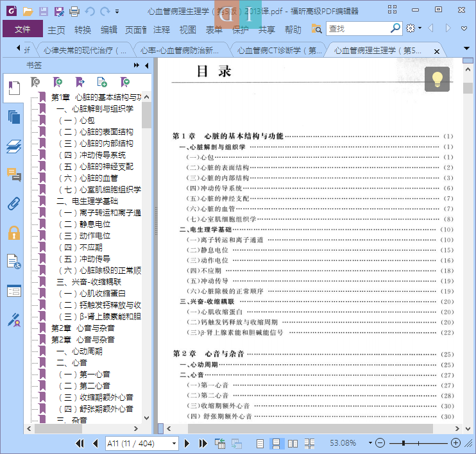Open the 表单 ribbon tab

tap(214, 29)
